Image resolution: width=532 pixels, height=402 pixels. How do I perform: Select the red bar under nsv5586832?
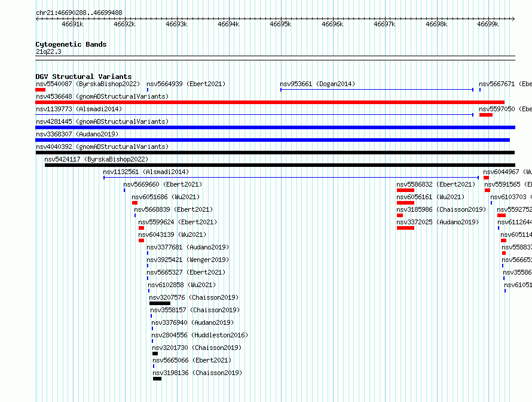pyautogui.click(x=405, y=190)
